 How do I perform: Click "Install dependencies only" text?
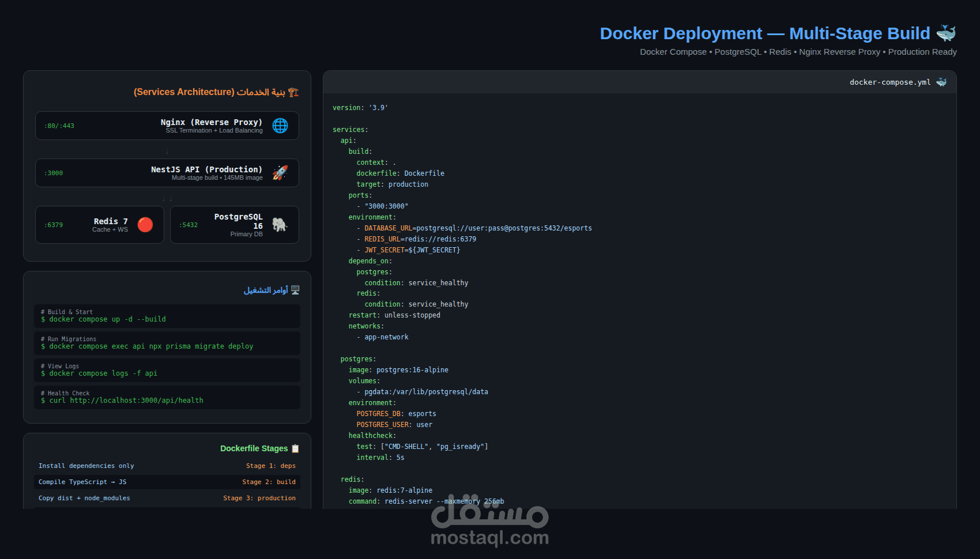click(x=86, y=466)
